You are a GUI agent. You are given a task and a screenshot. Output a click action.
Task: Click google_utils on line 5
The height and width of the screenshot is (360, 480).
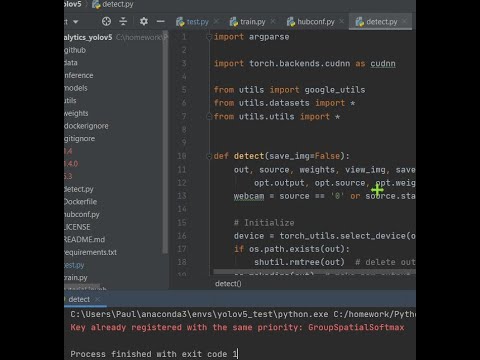click(335, 90)
